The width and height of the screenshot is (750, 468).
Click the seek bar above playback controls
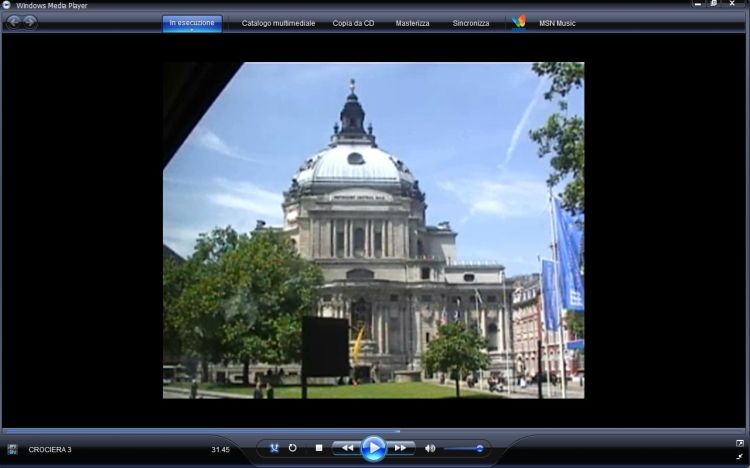click(x=375, y=432)
